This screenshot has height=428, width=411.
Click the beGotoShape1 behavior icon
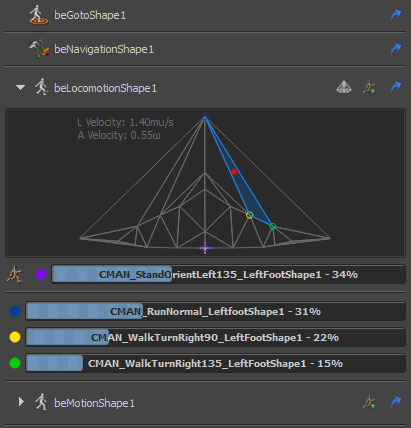tap(37, 15)
